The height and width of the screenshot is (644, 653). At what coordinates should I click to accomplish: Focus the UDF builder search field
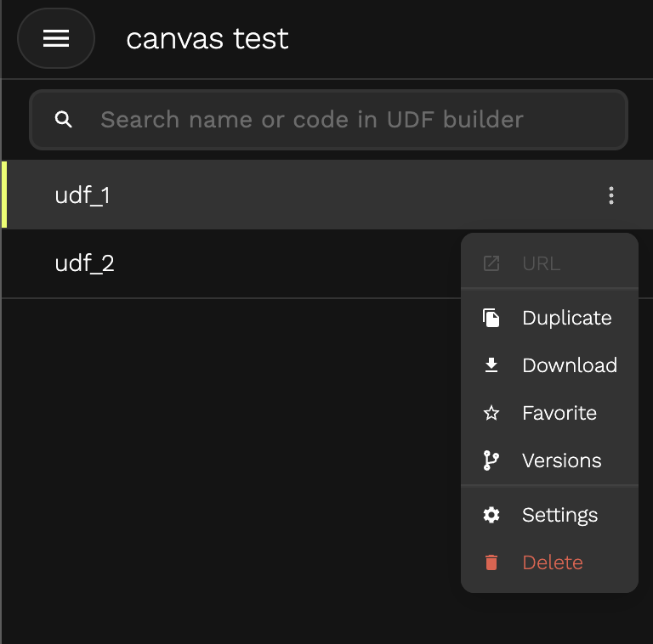tap(328, 120)
